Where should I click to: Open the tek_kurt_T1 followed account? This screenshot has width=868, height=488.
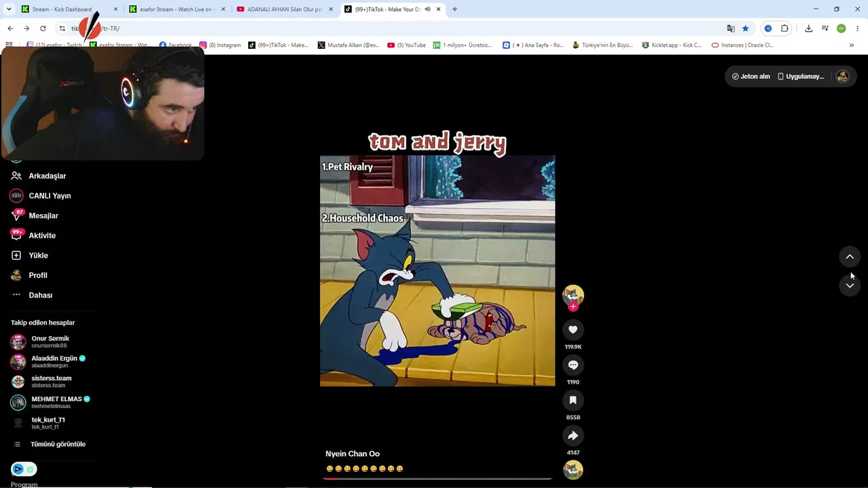(47, 423)
